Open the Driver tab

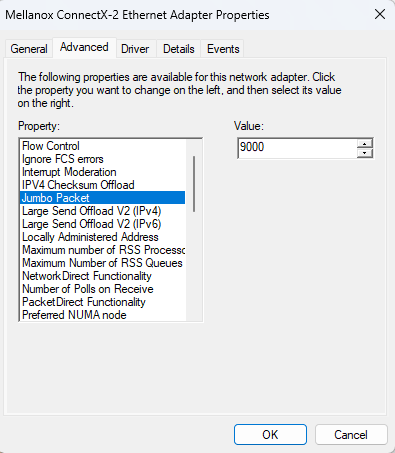pos(135,49)
